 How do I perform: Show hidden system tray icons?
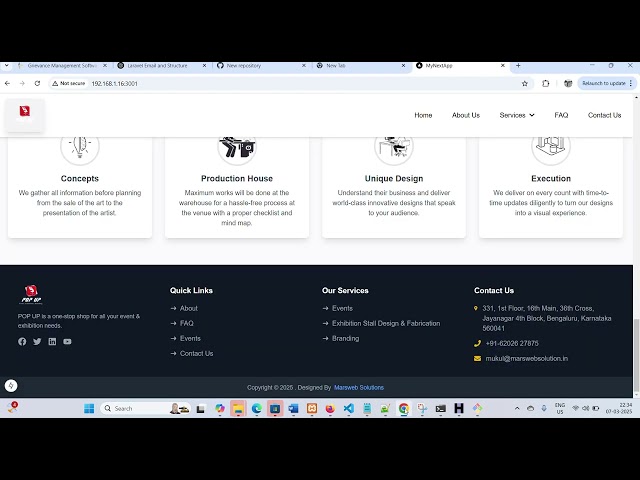click(x=517, y=408)
